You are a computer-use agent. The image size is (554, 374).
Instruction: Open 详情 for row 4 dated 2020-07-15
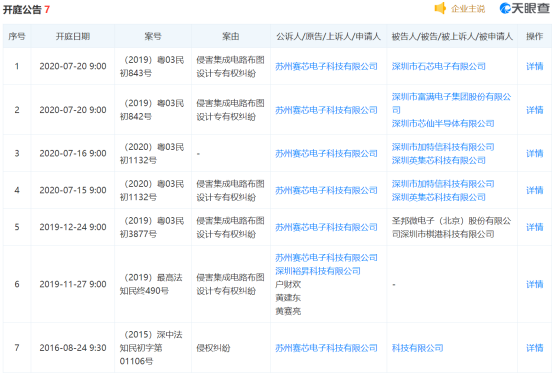[534, 190]
